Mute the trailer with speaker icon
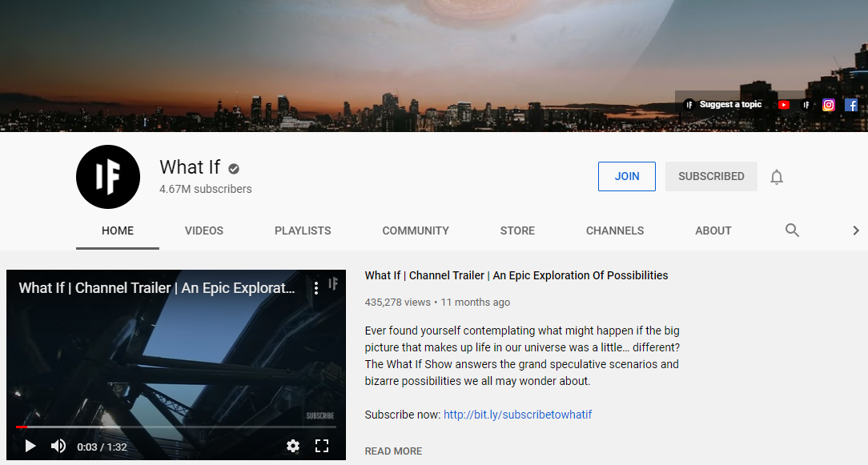 coord(58,446)
